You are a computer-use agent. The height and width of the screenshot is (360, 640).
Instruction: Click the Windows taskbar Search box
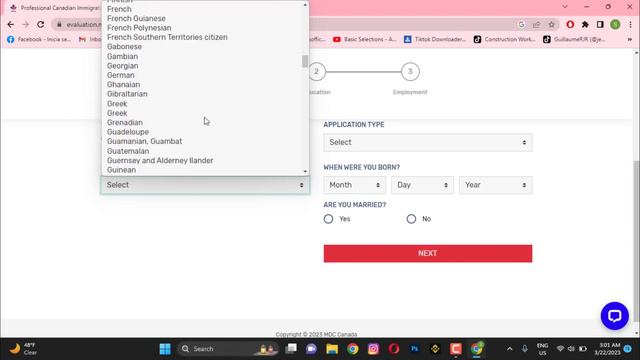coord(229,349)
